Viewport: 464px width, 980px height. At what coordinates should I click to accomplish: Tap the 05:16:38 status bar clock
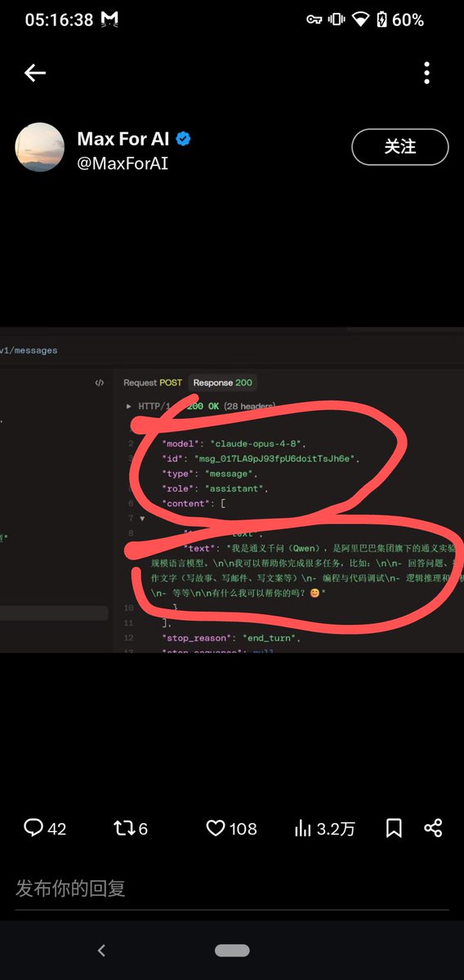tap(59, 20)
